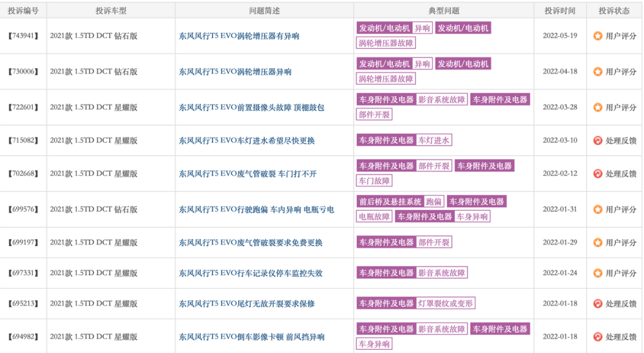Click the date 2022-01-24
644x353 pixels.
560,272
